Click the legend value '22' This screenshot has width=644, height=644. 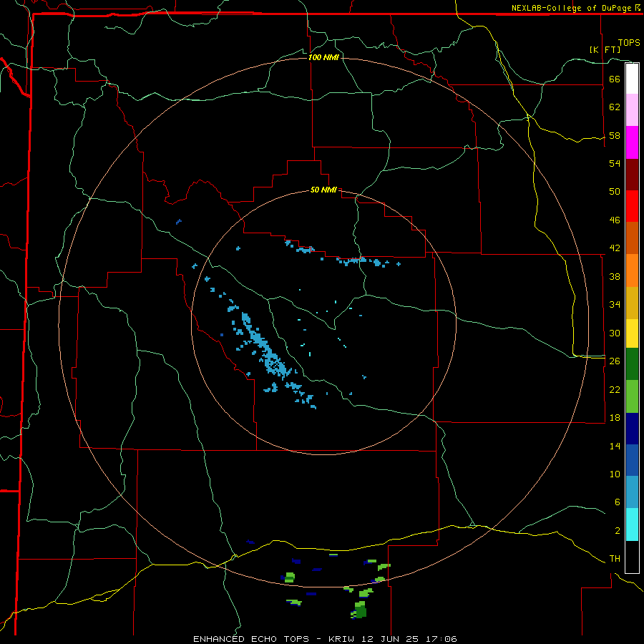pyautogui.click(x=615, y=389)
